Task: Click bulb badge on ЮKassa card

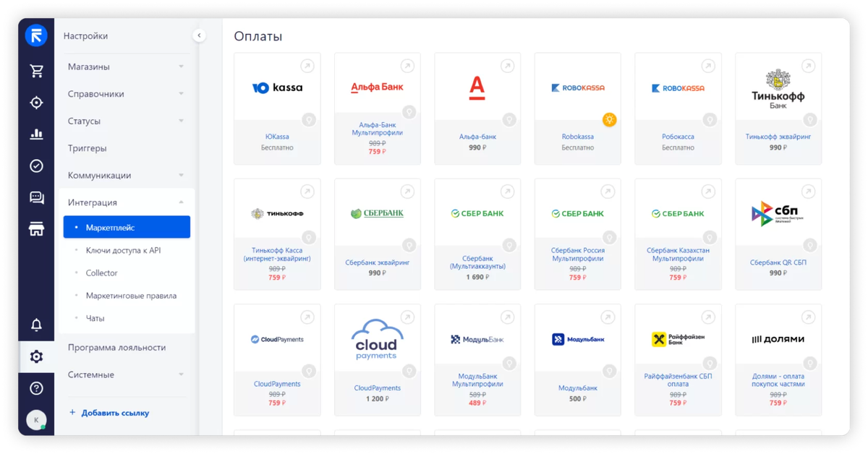Action: [x=308, y=119]
